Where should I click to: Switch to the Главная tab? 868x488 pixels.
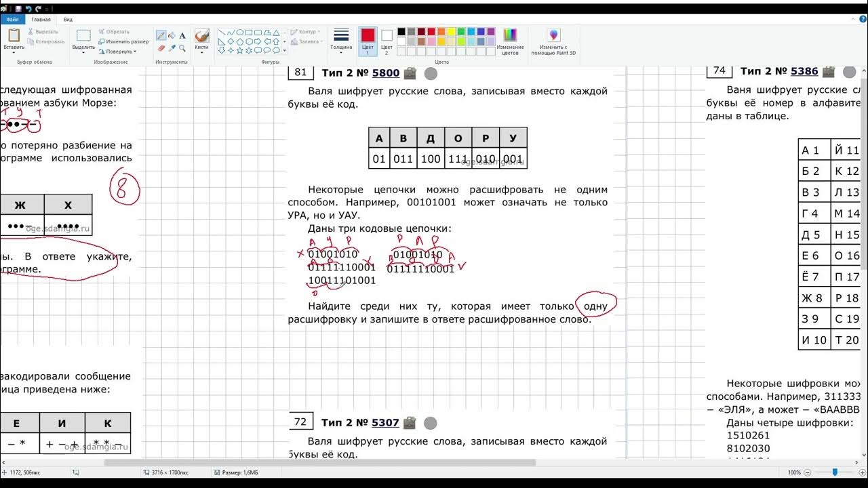coord(41,20)
